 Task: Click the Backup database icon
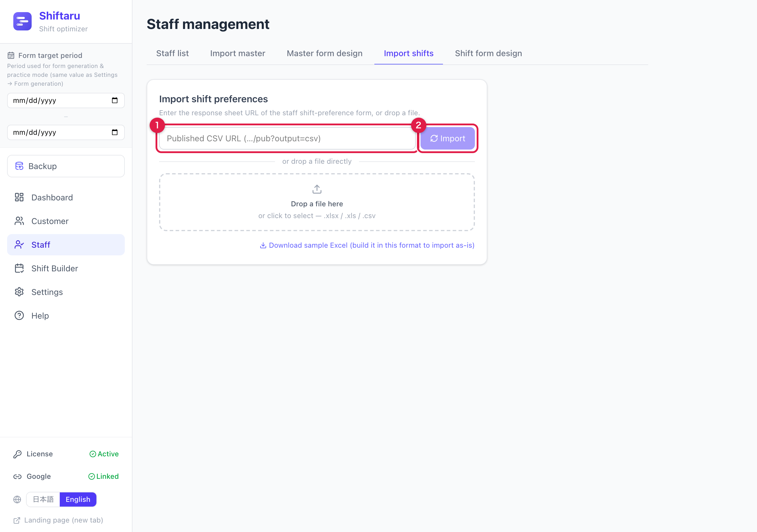point(20,166)
